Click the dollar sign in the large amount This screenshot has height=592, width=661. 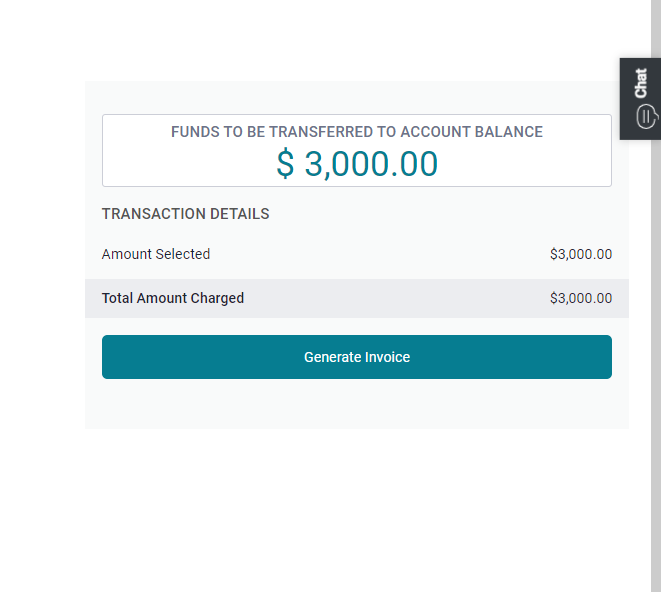pyautogui.click(x=285, y=164)
